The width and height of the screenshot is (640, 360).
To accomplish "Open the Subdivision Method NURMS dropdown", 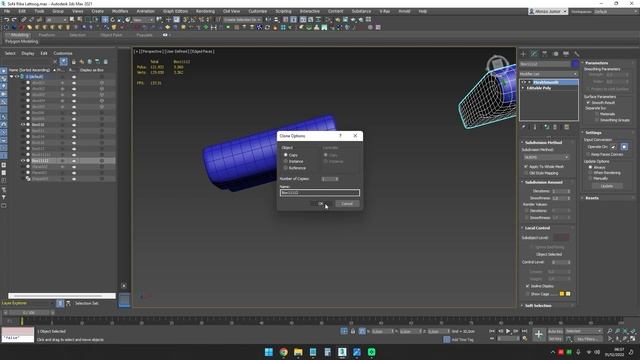I will [546, 157].
